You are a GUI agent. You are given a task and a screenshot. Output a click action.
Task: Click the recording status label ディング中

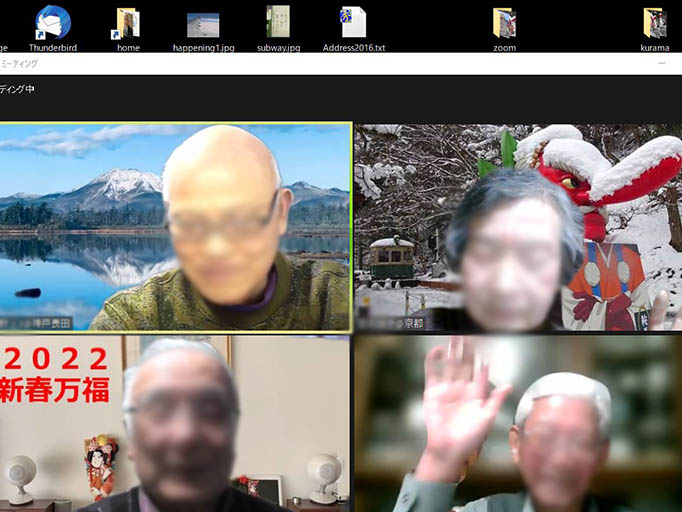17,89
